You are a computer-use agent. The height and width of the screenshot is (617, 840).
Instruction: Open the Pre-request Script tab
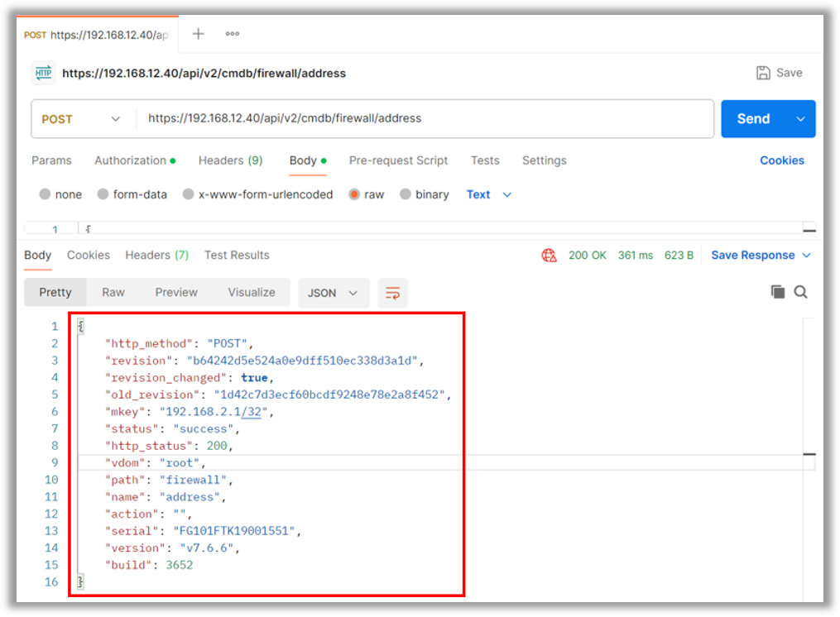(x=398, y=160)
